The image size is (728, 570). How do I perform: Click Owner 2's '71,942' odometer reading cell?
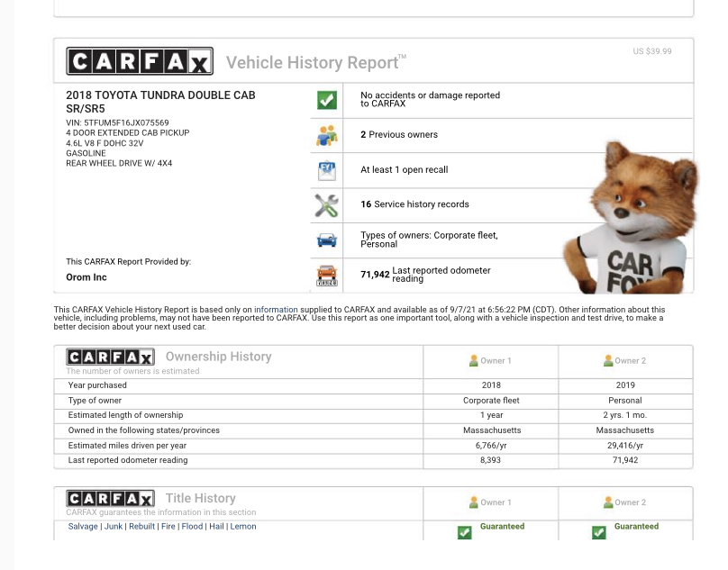[x=625, y=460]
